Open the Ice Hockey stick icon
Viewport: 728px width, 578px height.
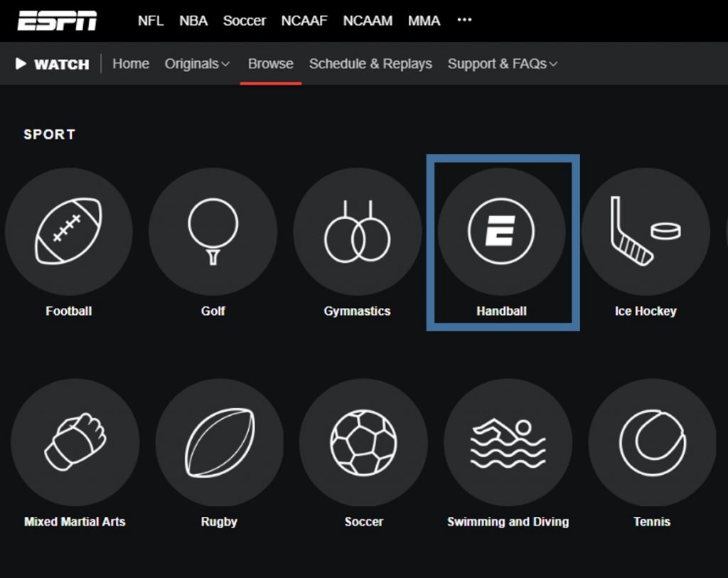click(646, 231)
